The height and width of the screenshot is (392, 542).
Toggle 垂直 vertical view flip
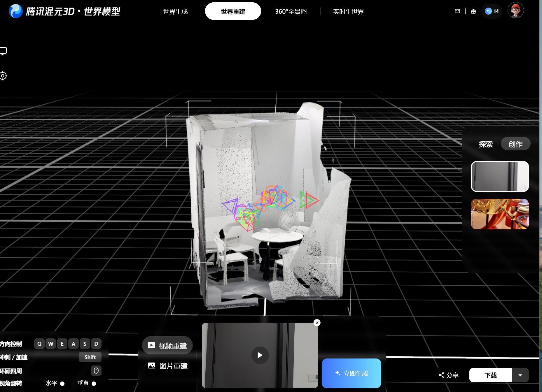click(94, 384)
